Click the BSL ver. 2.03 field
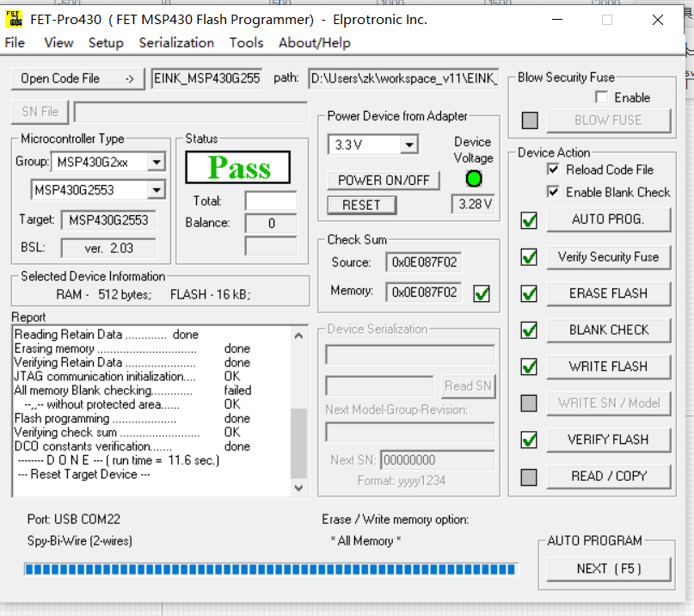This screenshot has height=616, width=694. pyautogui.click(x=108, y=249)
